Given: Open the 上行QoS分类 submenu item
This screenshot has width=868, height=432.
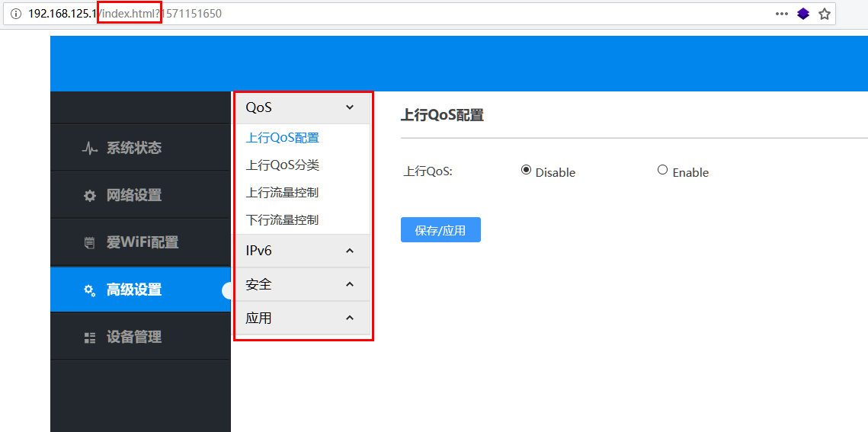Looking at the screenshot, I should pyautogui.click(x=282, y=165).
